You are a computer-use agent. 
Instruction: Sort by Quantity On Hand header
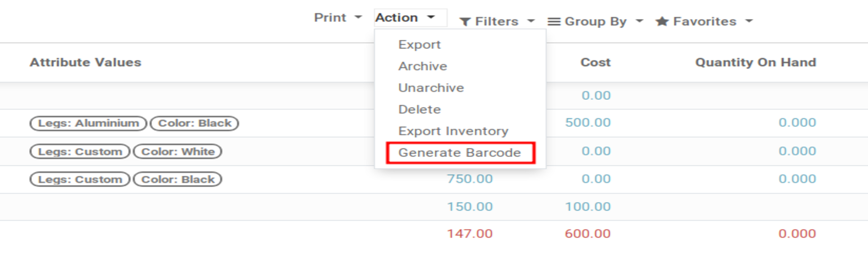coord(755,63)
